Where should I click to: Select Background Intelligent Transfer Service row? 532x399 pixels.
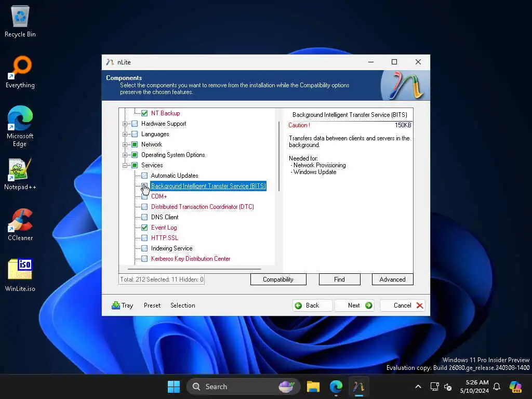coord(208,186)
